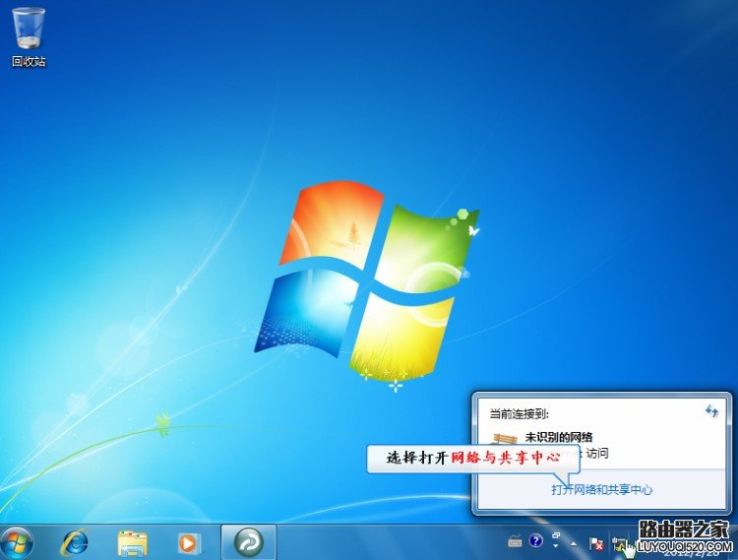Click the 当前连接到 heading text
Screen dimensions: 738x560
click(519, 414)
